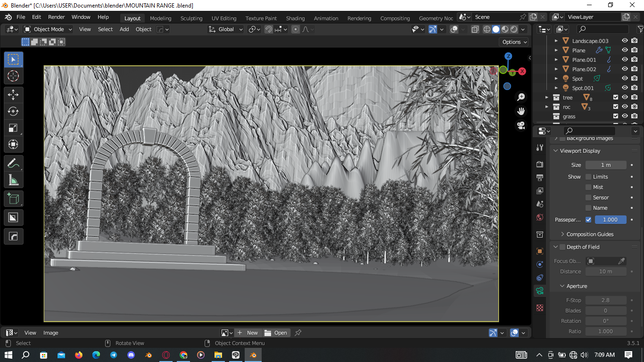Viewport: 644px width, 362px height.
Task: Pick the Rotate tool
Action: [x=13, y=111]
